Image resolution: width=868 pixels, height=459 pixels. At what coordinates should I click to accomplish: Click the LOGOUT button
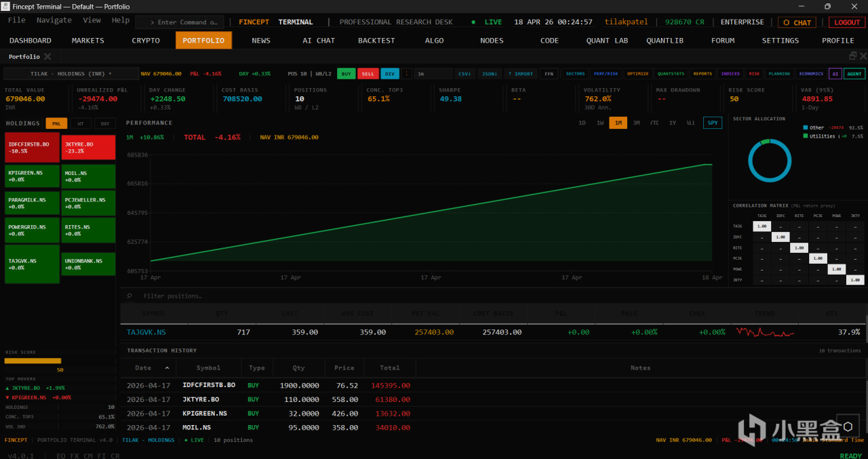(x=847, y=22)
